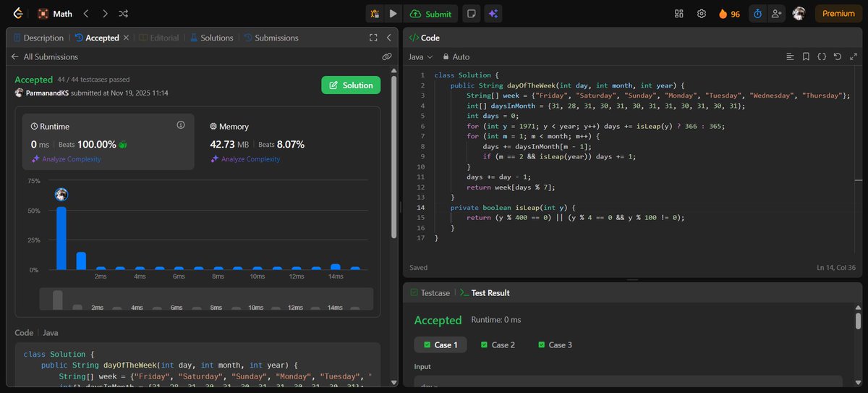Screen dimensions: 868x393
Task: Click the '42.73 MB' memory value
Action: tap(231, 144)
